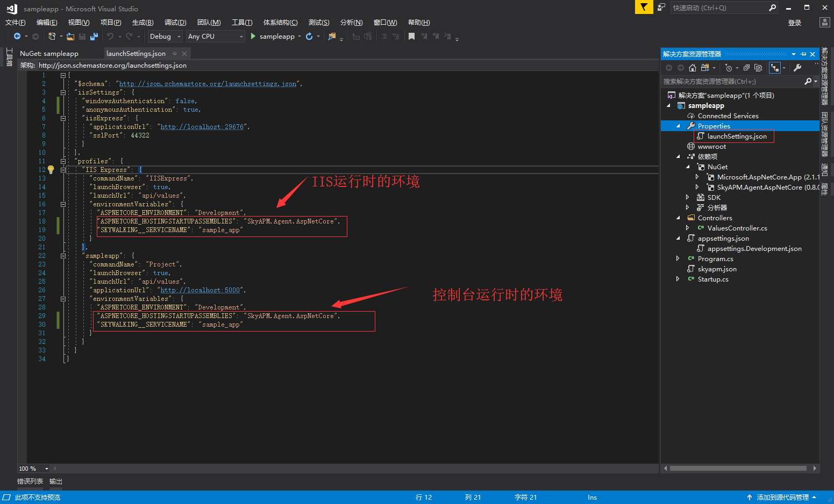Image resolution: width=834 pixels, height=504 pixels.
Task: Start debugging with green play sampleapp
Action: click(273, 37)
